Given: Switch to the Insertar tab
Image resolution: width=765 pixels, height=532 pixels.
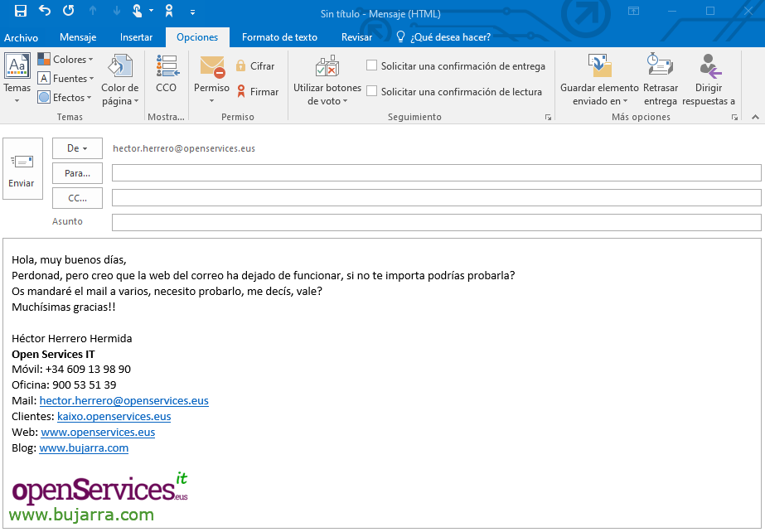Looking at the screenshot, I should (x=136, y=37).
